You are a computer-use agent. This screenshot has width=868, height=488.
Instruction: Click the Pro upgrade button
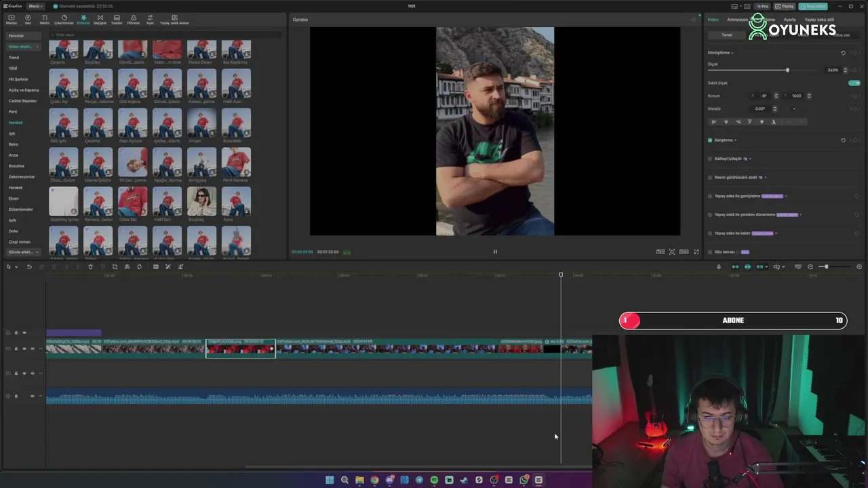764,6
